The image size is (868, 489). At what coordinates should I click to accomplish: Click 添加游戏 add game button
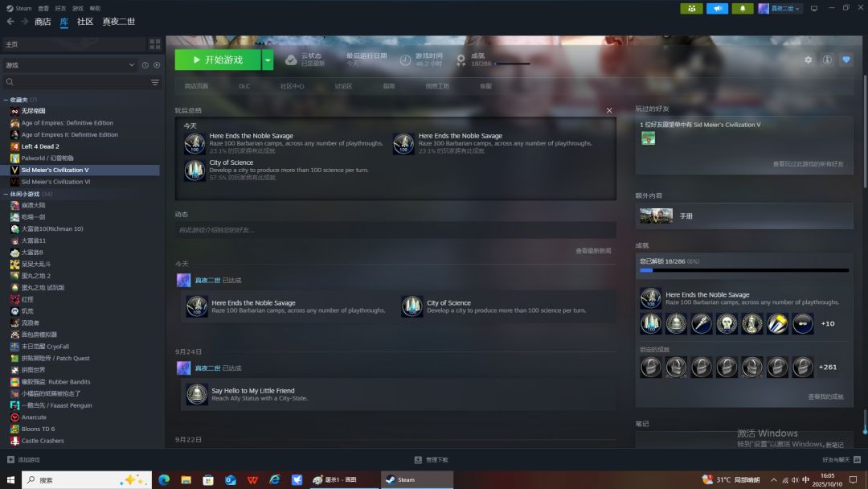tap(23, 460)
